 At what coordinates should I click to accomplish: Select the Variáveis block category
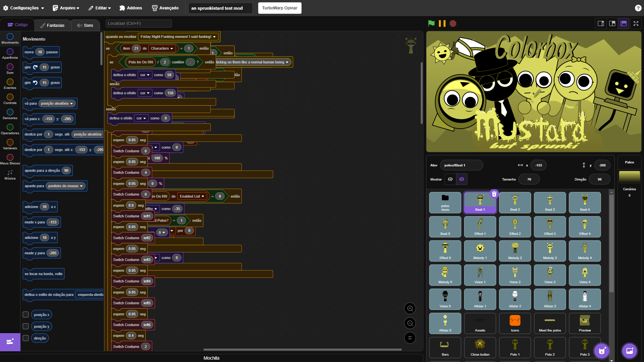10,144
